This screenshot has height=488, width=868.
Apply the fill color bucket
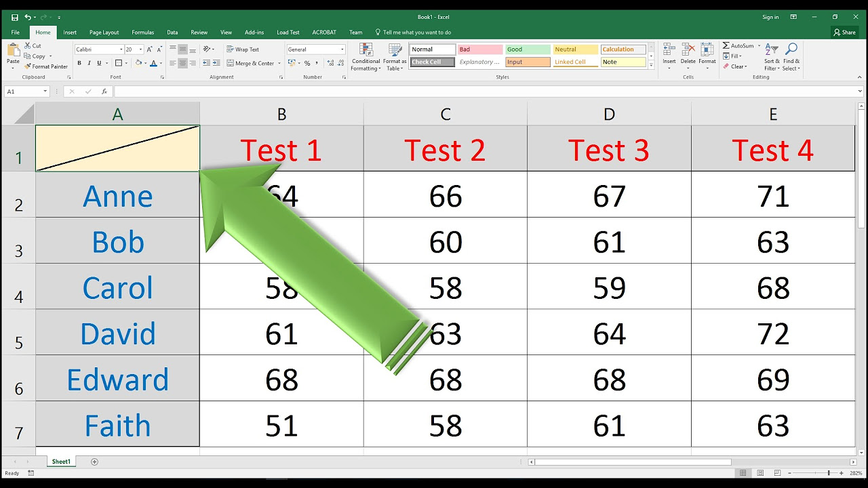click(138, 63)
